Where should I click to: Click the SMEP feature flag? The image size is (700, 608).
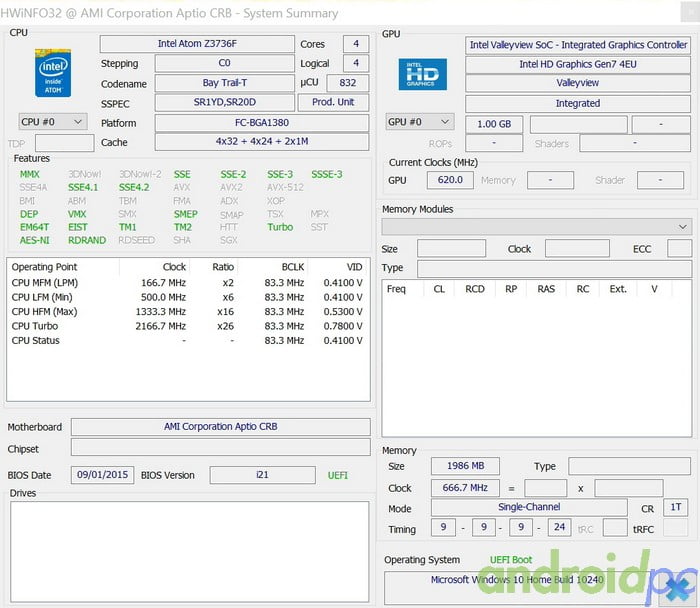[186, 214]
